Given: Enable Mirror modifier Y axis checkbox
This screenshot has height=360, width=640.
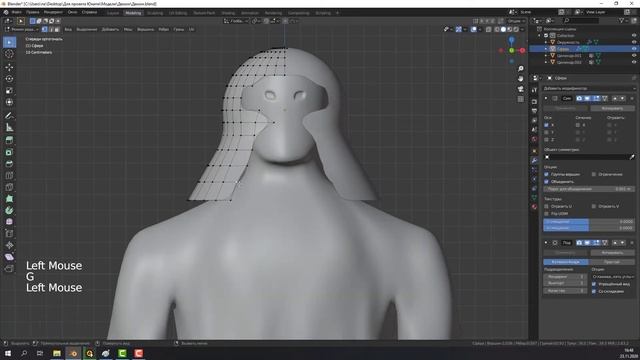Looking at the screenshot, I should pyautogui.click(x=546, y=132).
